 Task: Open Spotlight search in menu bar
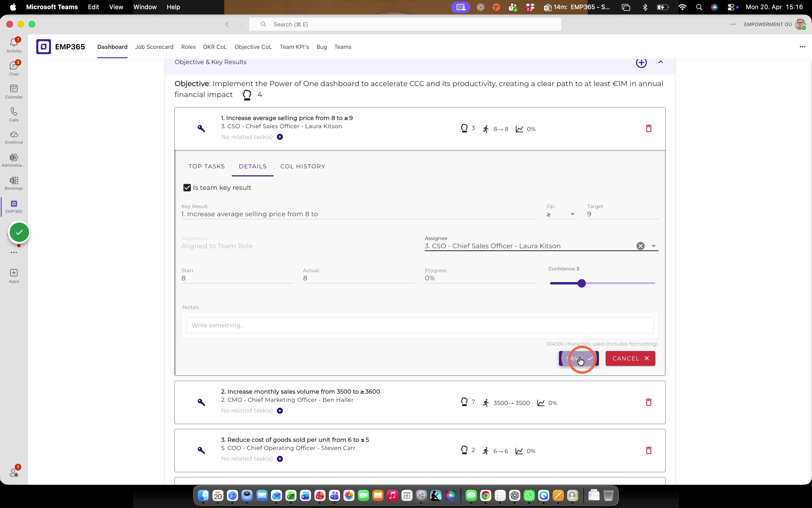pyautogui.click(x=699, y=7)
